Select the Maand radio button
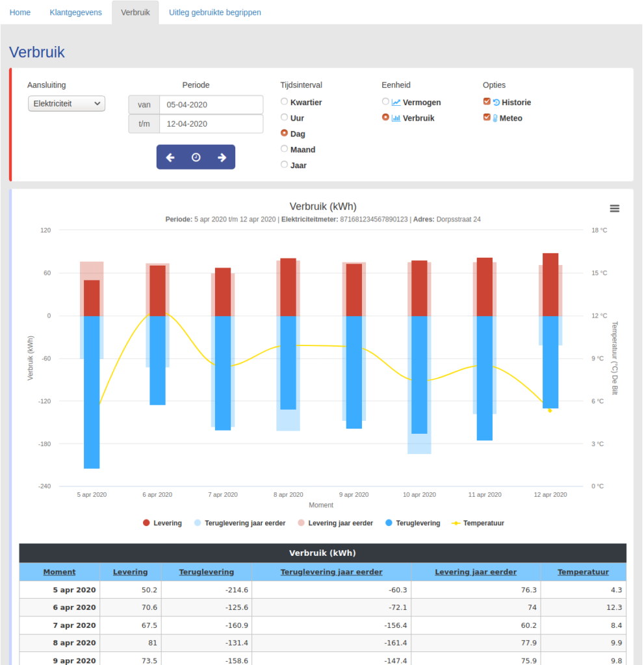The height and width of the screenshot is (665, 644). point(284,149)
